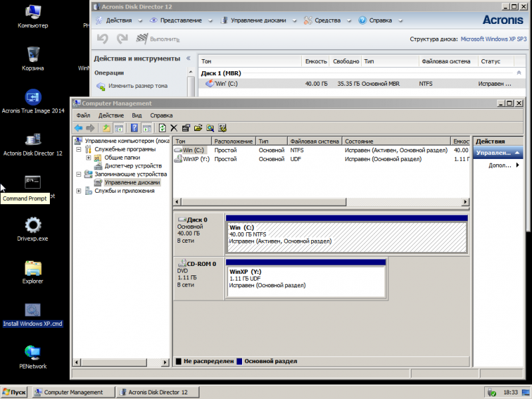
Task: Open the Acronis Disk Director 12 desktop icon
Action: 33,144
